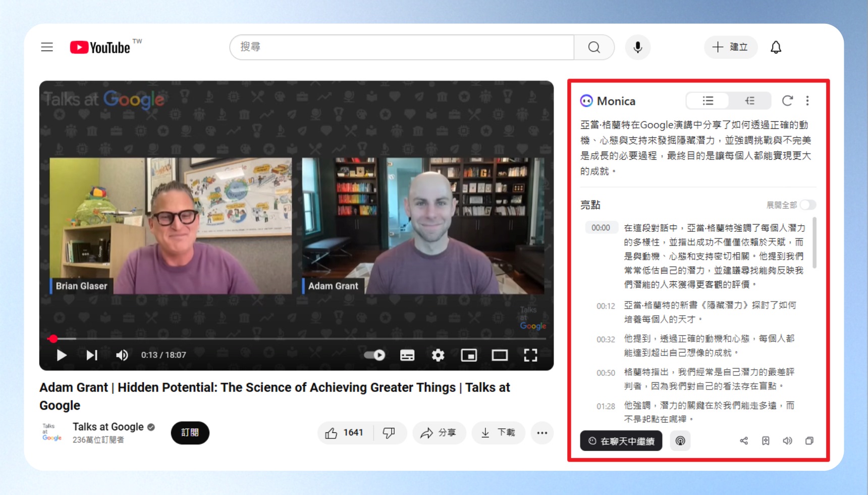
Task: Dislike the video thumbs-down icon
Action: click(389, 433)
